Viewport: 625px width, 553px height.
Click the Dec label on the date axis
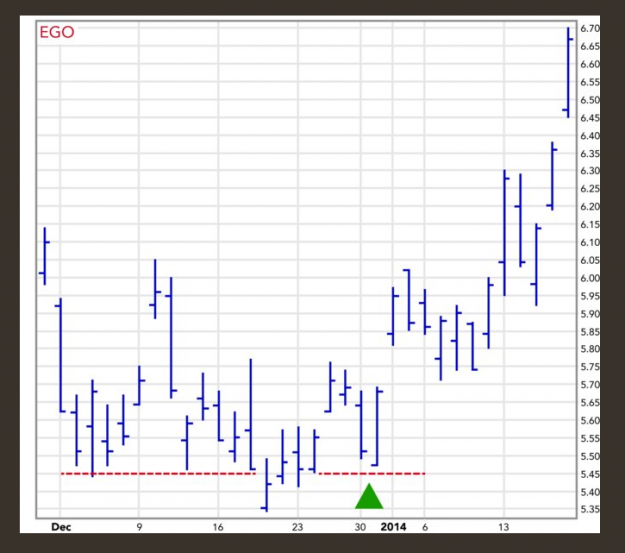click(x=61, y=527)
